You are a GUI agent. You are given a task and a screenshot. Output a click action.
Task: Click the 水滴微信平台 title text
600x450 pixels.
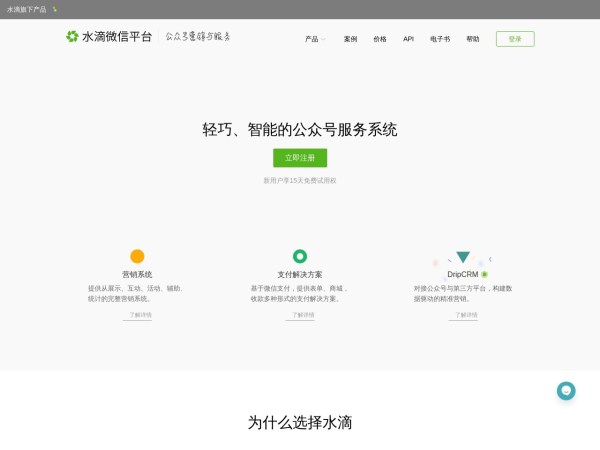click(x=117, y=37)
